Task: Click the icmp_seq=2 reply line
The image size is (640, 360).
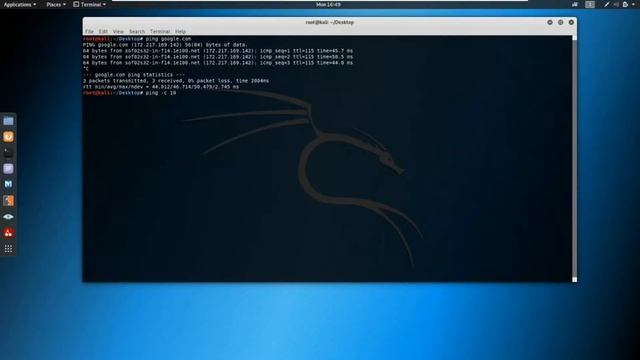Action: [x=218, y=57]
